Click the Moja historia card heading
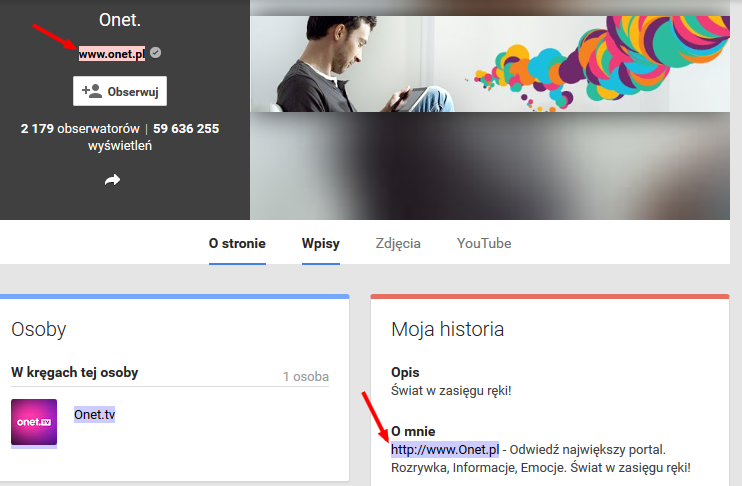 click(448, 329)
